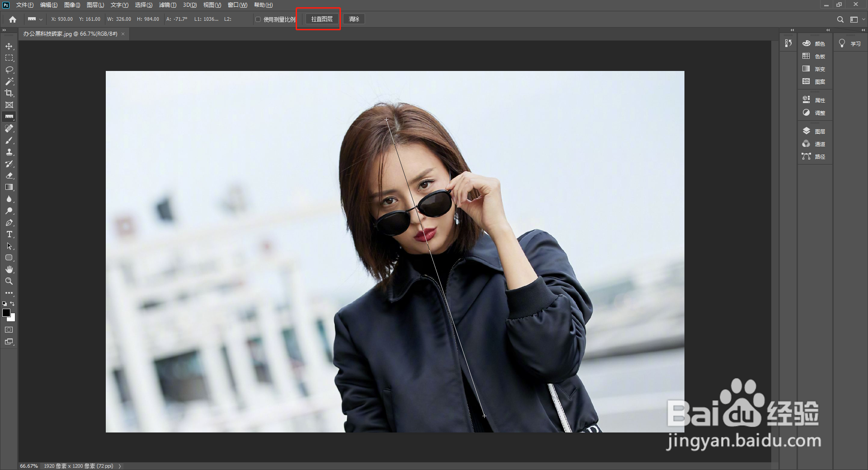This screenshot has width=868, height=470.
Task: Reset default foreground and background colors
Action: (5, 304)
